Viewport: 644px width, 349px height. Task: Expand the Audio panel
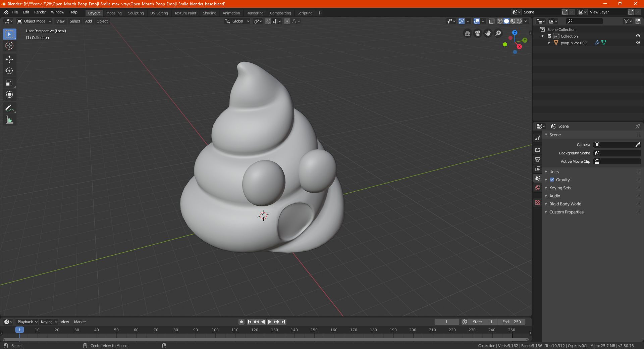[554, 196]
